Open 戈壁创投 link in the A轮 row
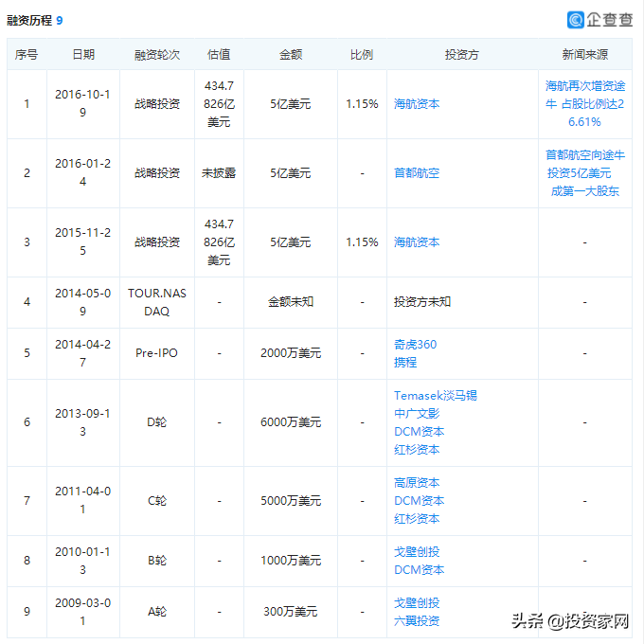The image size is (644, 644). click(417, 603)
